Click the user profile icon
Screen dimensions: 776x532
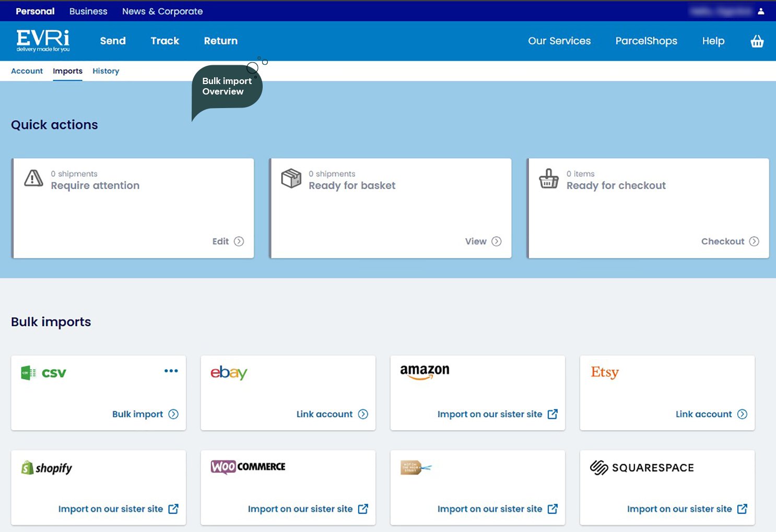pos(761,11)
